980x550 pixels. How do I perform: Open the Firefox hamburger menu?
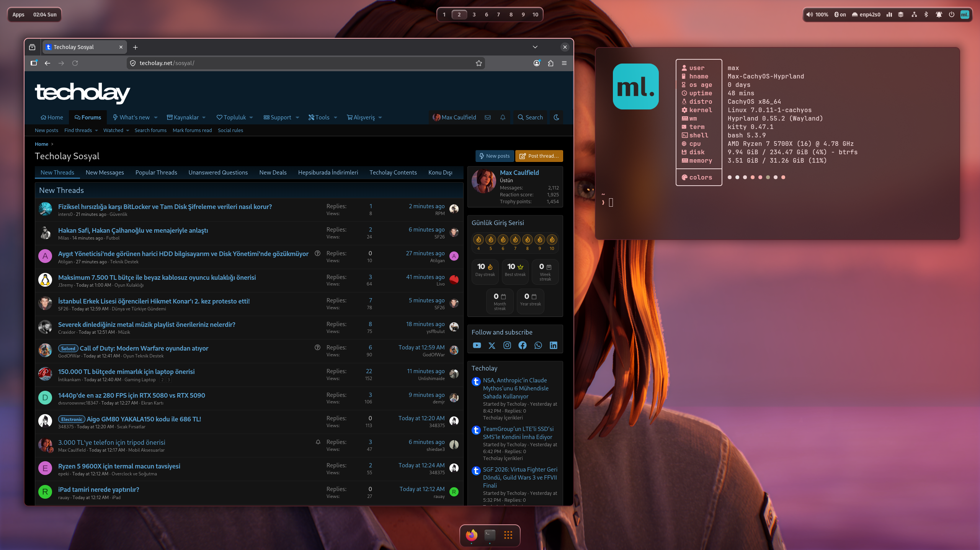point(564,63)
